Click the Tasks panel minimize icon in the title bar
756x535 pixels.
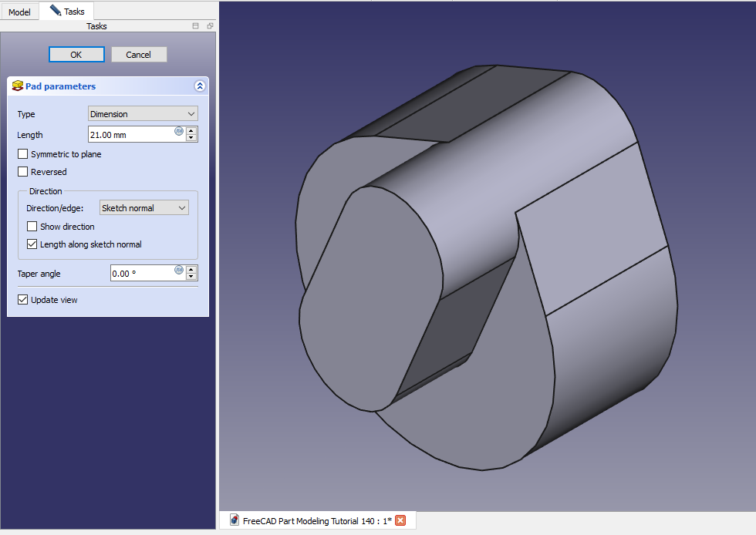(x=196, y=26)
